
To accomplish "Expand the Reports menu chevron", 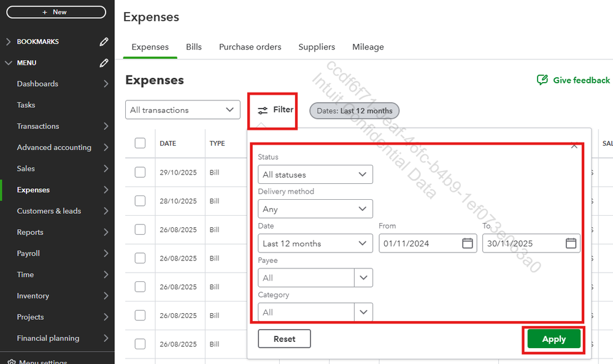I will pyautogui.click(x=106, y=232).
